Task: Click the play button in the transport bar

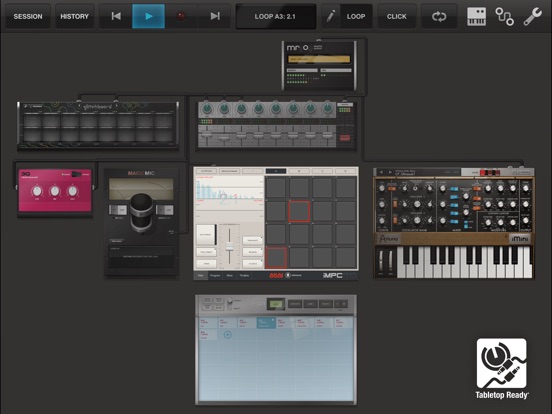Action: (148, 16)
